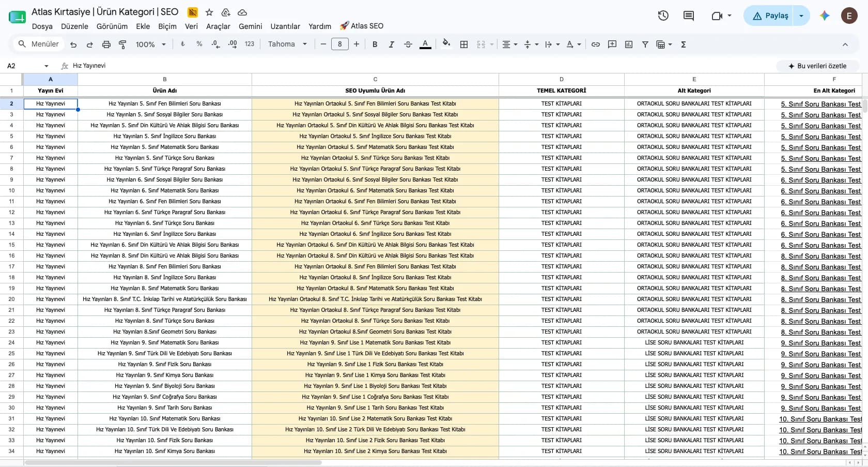Open the functions sigma menu

tap(684, 44)
